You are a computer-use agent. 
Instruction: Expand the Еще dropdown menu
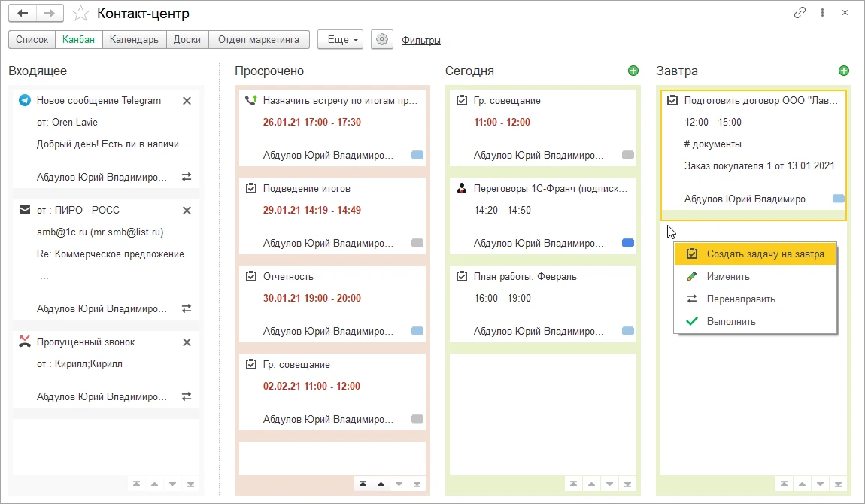tap(341, 40)
